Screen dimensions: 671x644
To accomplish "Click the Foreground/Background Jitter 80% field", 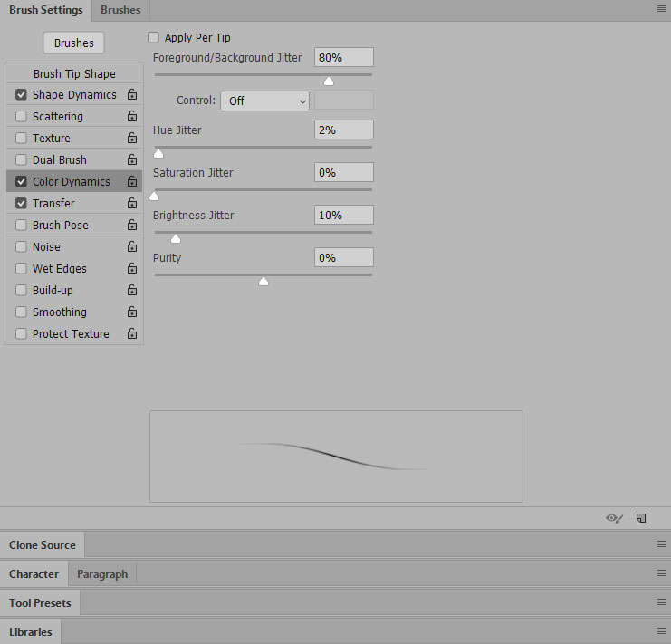I will coord(343,57).
